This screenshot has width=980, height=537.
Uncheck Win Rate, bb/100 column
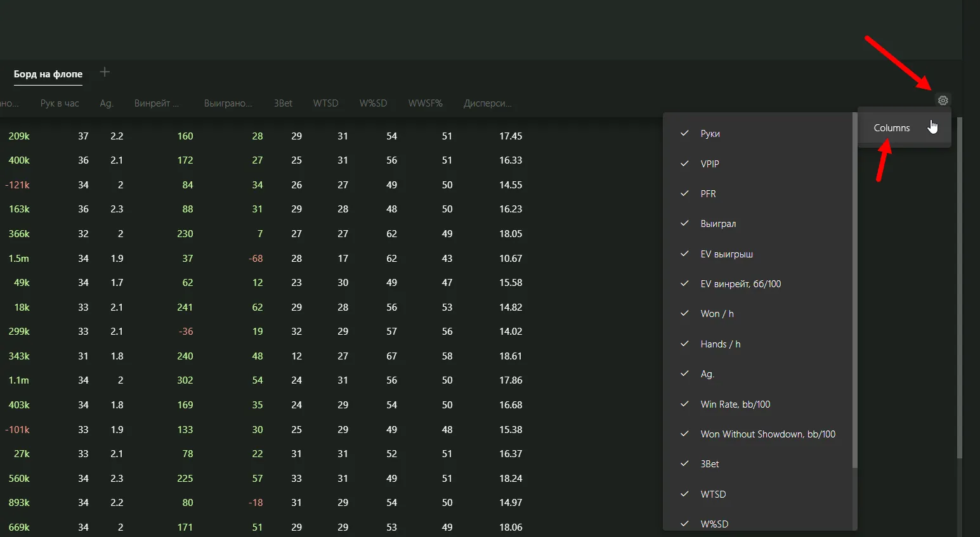click(x=685, y=404)
